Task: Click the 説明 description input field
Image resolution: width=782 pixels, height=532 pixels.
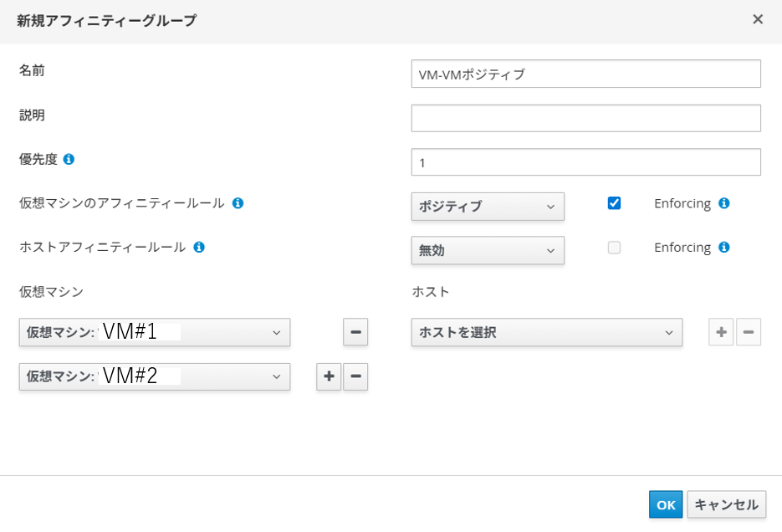Action: click(585, 118)
